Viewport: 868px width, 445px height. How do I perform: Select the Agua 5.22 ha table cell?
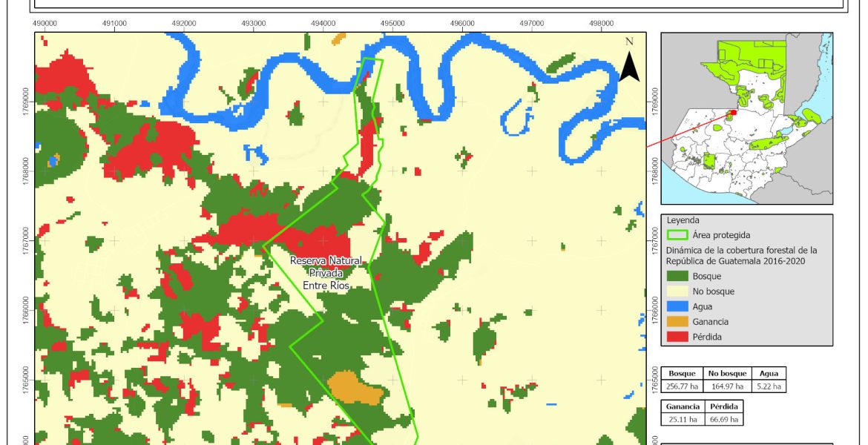(768, 386)
